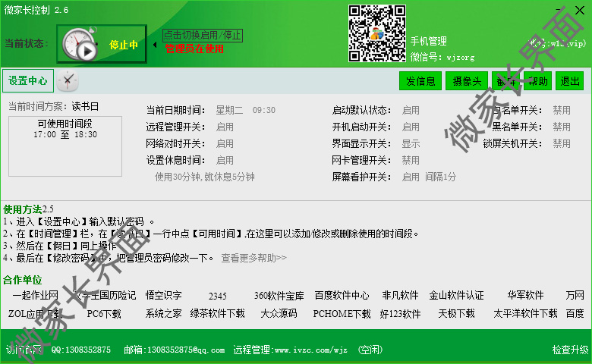Screen dimensions: 592x364
Task: Open the 好123软件 partner link
Action: (x=400, y=314)
